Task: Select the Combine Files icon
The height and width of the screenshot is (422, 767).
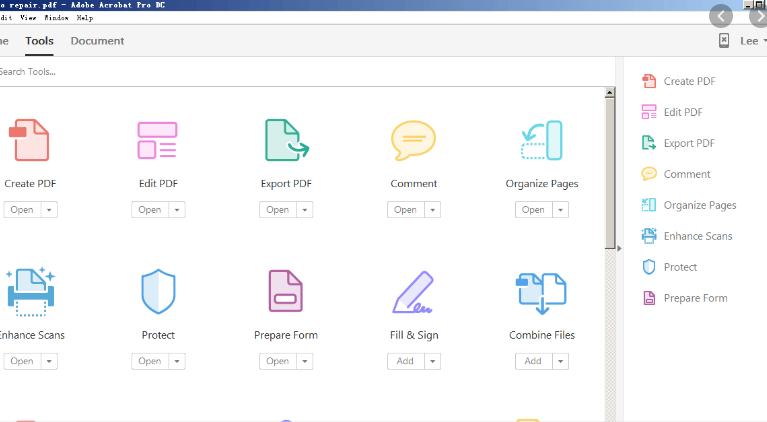Action: pos(541,292)
